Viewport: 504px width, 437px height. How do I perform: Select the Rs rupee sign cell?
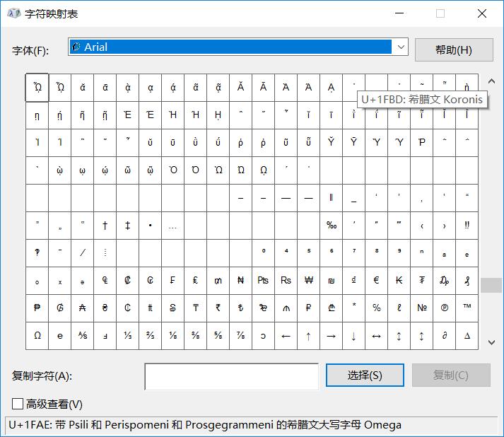point(286,281)
